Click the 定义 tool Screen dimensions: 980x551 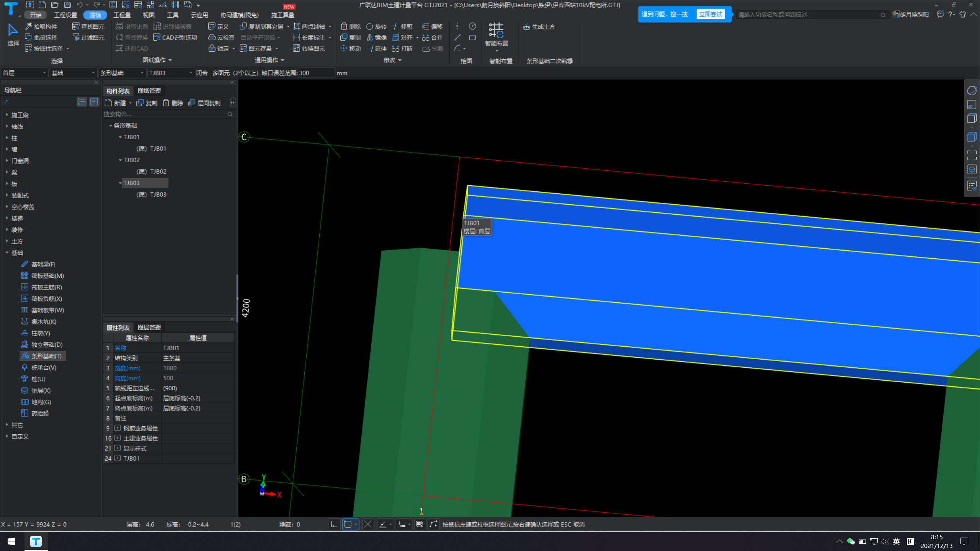point(219,26)
